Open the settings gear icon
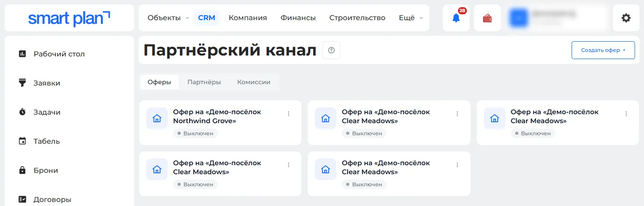 pos(626,18)
